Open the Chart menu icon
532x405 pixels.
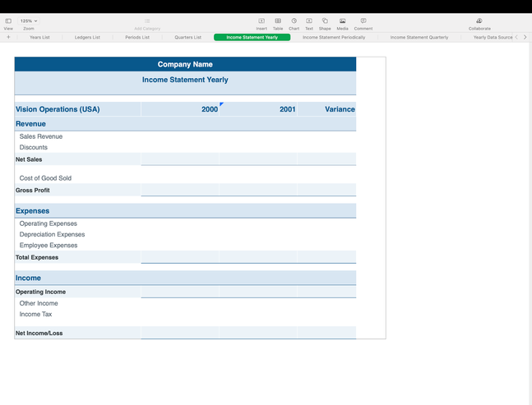294,21
